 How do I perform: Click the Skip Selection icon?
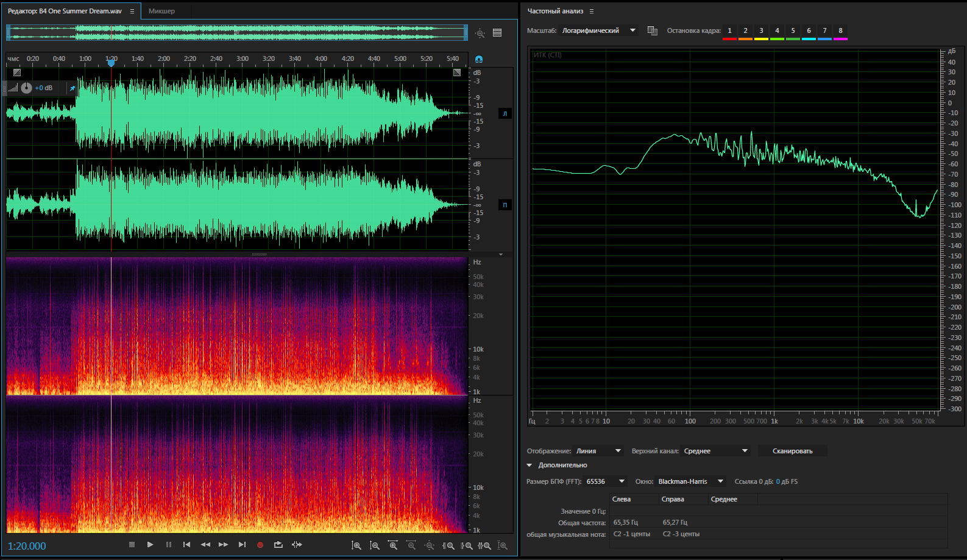point(297,545)
